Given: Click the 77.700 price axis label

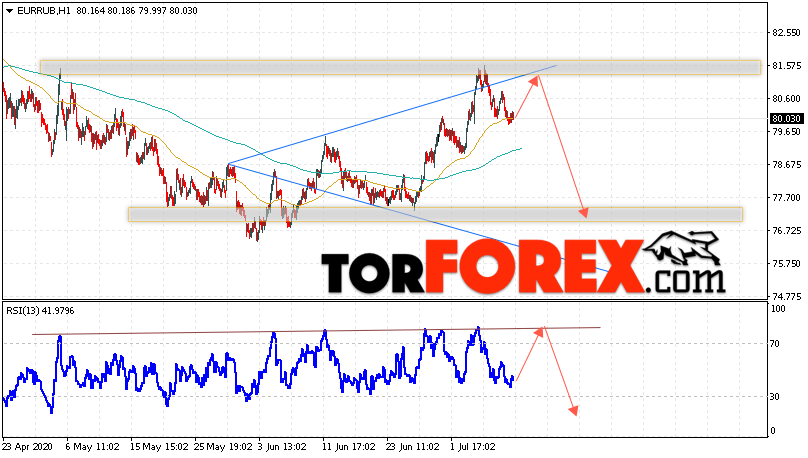Looking at the screenshot, I should click(786, 197).
